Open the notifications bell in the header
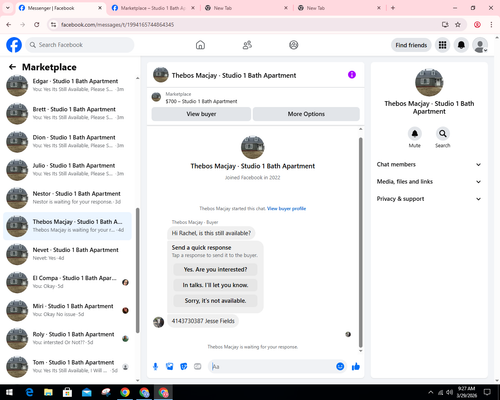Viewport: 500px width, 400px height. click(x=461, y=45)
